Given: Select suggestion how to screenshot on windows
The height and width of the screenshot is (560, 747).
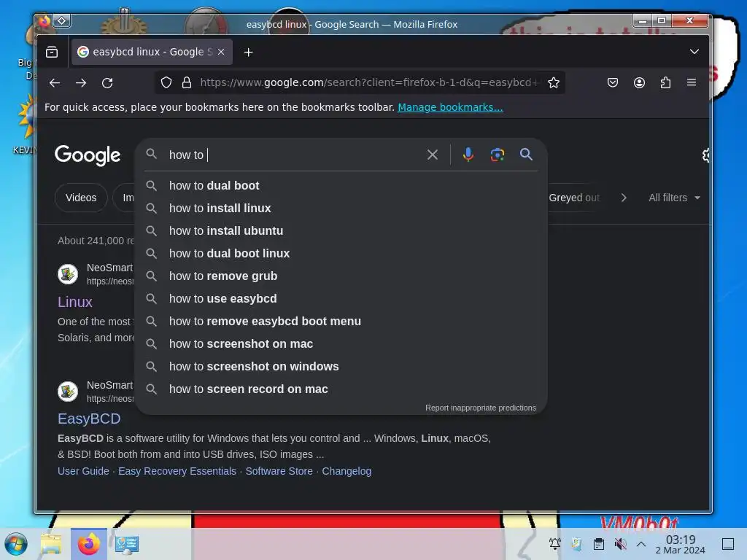Looking at the screenshot, I should pyautogui.click(x=341, y=367).
